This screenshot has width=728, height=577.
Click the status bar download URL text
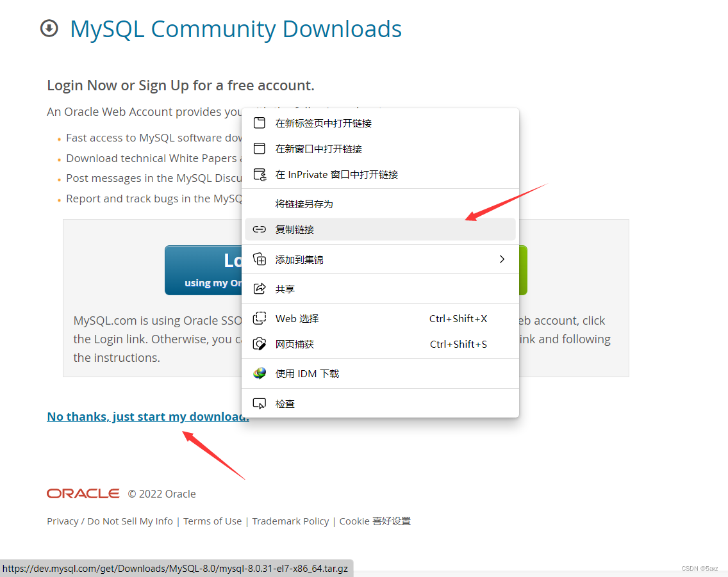(175, 568)
